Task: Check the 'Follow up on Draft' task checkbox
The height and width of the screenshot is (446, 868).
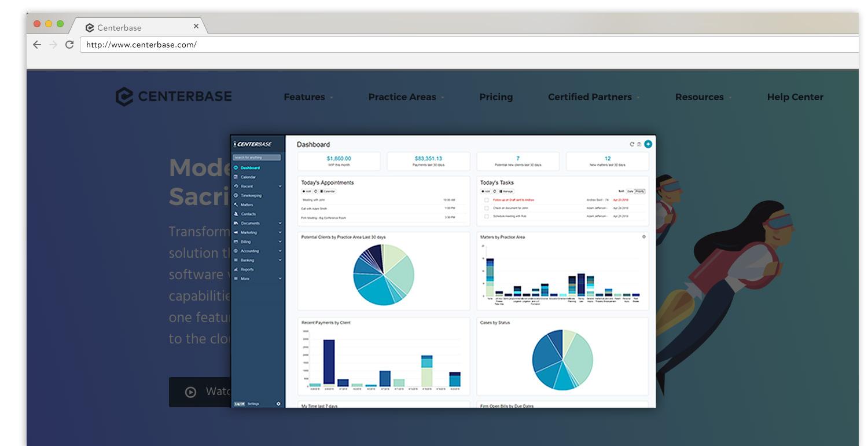Action: [x=487, y=200]
